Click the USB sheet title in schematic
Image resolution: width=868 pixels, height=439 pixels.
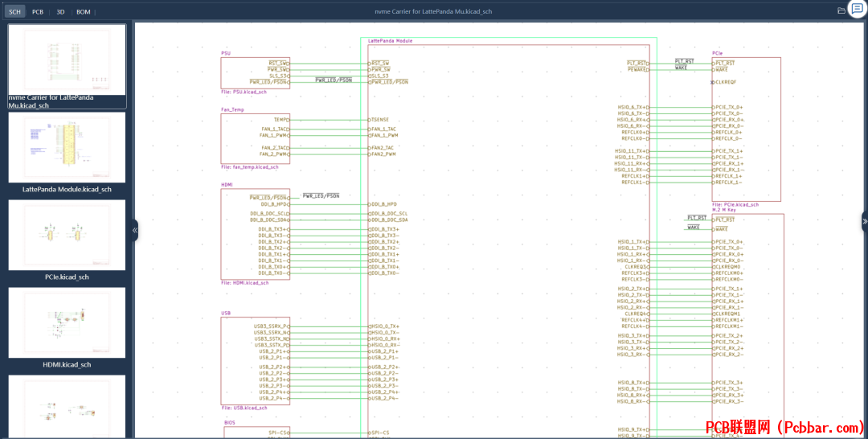(226, 314)
